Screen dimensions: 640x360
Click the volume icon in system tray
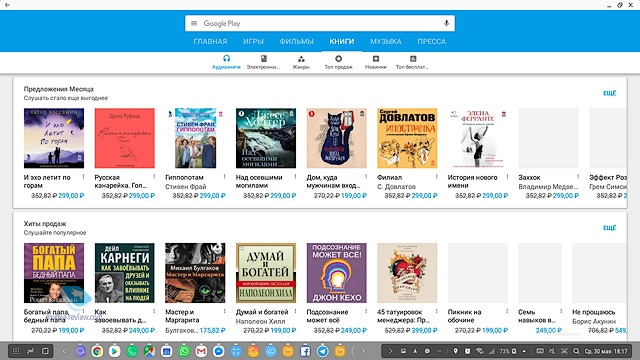click(x=552, y=351)
